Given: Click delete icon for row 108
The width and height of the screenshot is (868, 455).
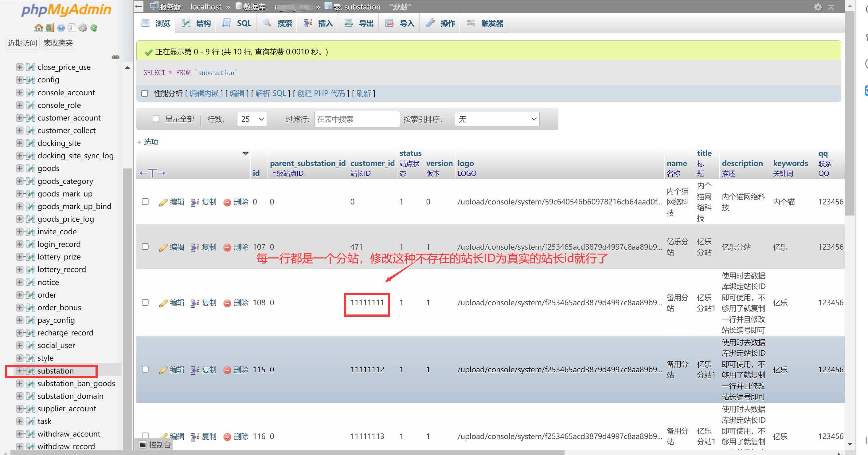Looking at the screenshot, I should (x=228, y=303).
